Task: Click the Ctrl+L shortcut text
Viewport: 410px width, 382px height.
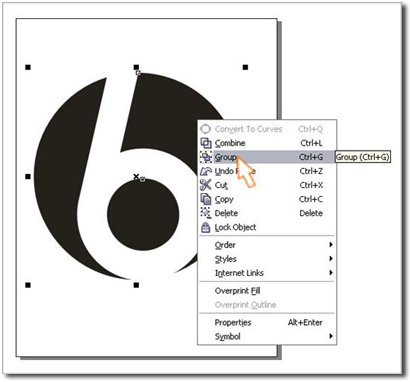Action: tap(311, 143)
